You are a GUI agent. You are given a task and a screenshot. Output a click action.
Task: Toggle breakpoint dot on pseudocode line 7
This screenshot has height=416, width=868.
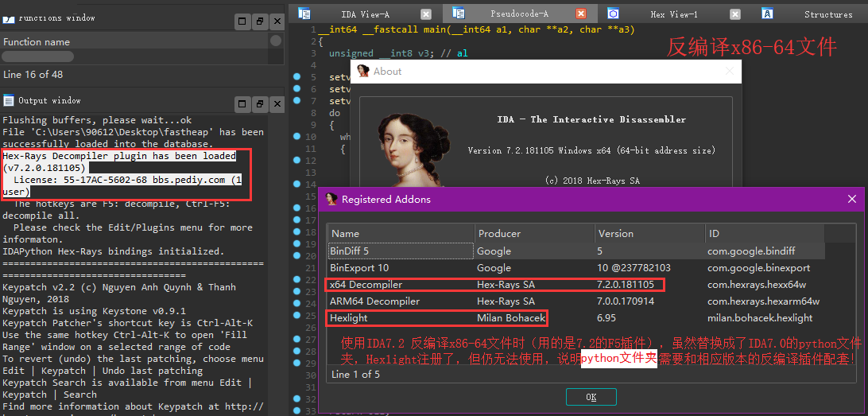tap(296, 100)
